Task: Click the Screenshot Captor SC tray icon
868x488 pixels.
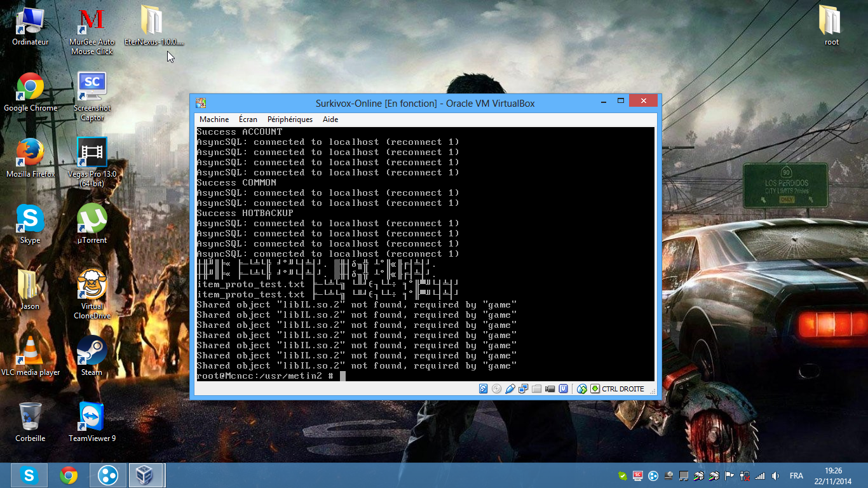Action: point(638,476)
